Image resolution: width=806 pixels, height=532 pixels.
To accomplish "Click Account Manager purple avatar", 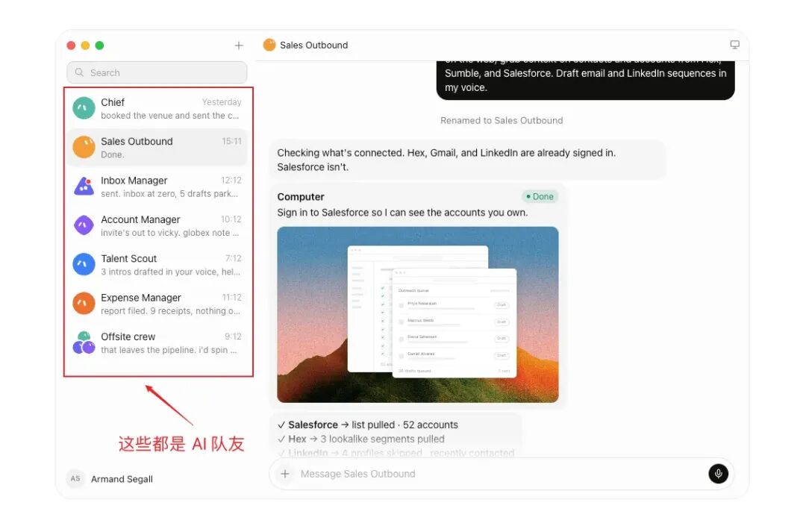I will (x=84, y=225).
